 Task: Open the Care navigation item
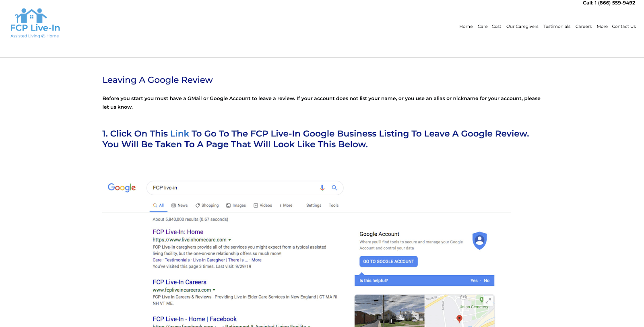pyautogui.click(x=483, y=27)
